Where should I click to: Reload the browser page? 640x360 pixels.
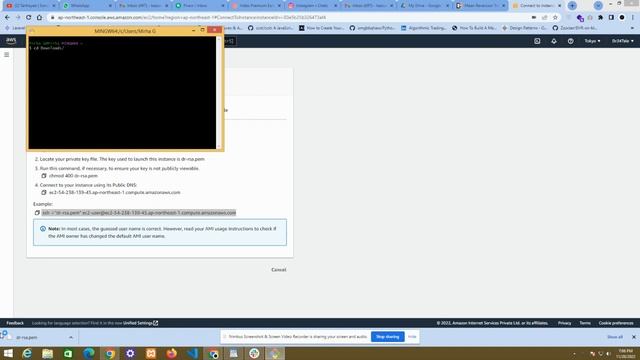pos(29,18)
